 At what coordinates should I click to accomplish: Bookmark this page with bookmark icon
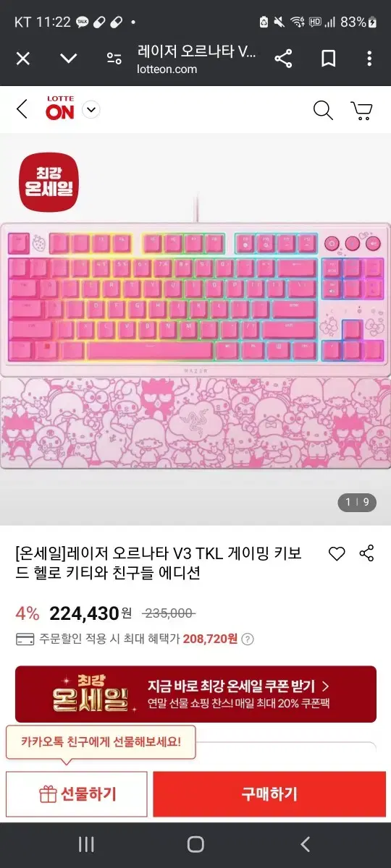pyautogui.click(x=328, y=59)
